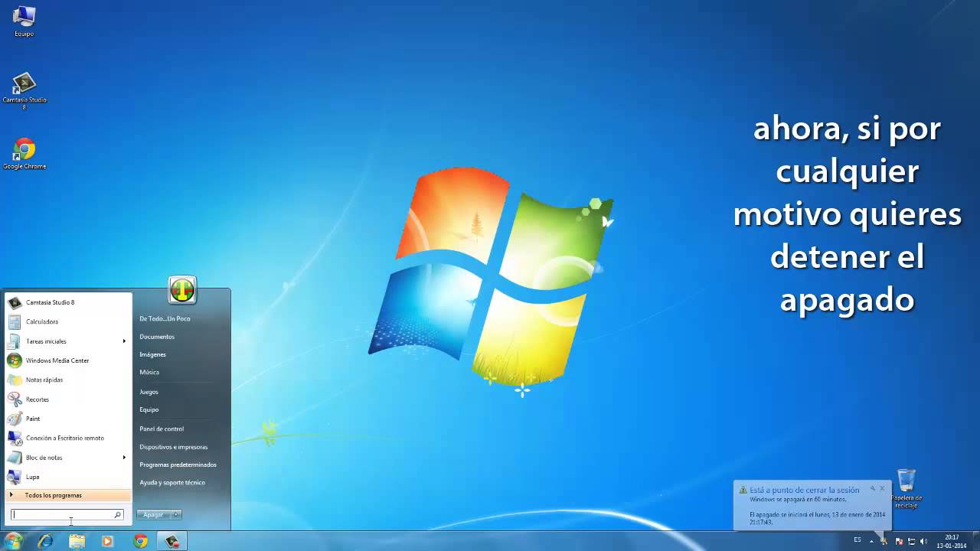The width and height of the screenshot is (980, 551).
Task: Select the Camtasia Studio 8 desktop shortcut
Action: (x=24, y=92)
